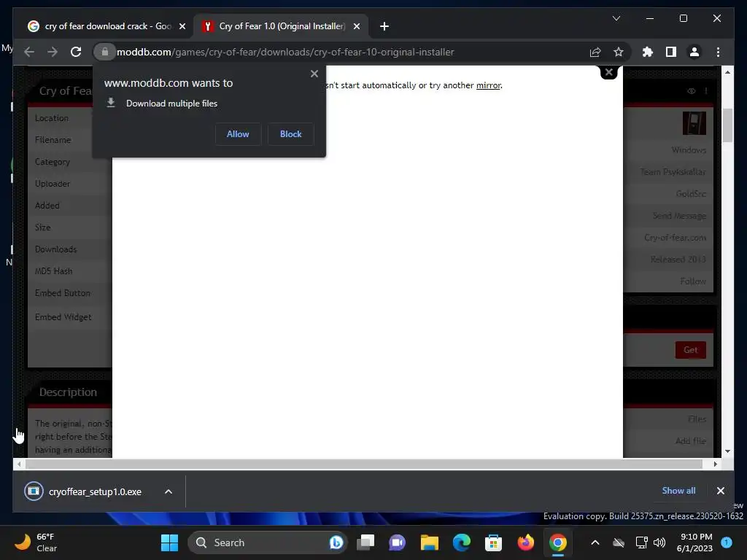
Task: Select Cry of Fear 1.0 Original Installer tab
Action: (281, 26)
